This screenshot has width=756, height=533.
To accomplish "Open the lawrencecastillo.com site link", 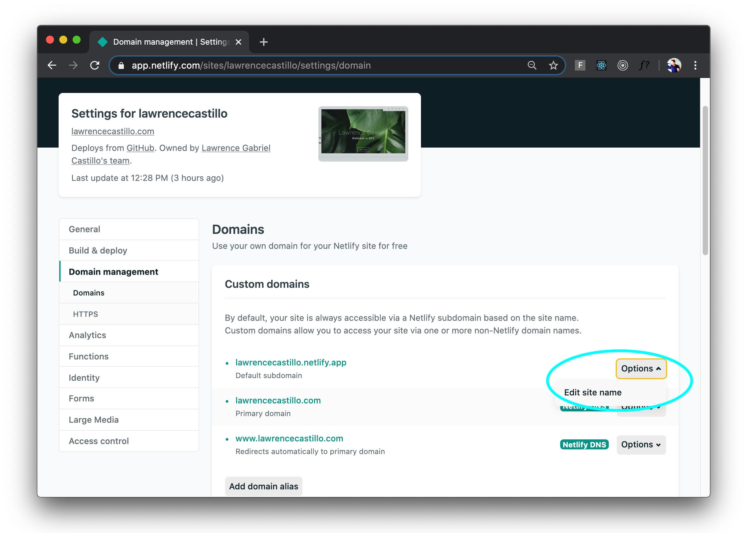I will coord(113,131).
